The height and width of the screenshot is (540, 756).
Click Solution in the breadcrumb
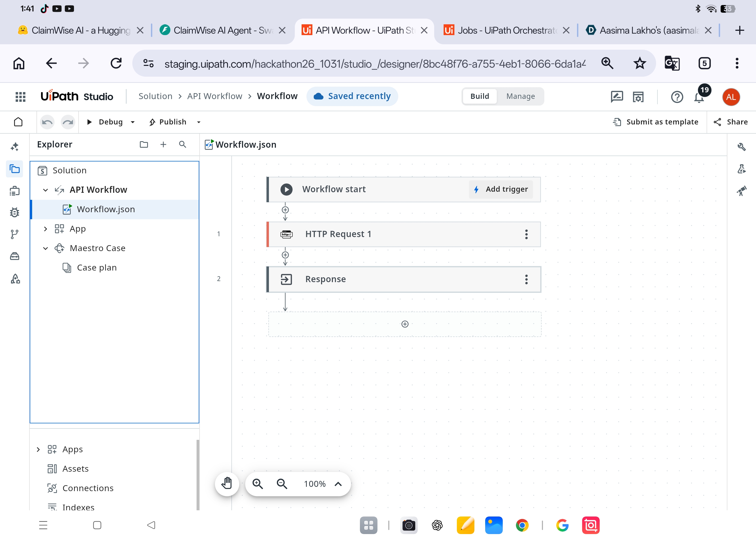[x=155, y=96]
